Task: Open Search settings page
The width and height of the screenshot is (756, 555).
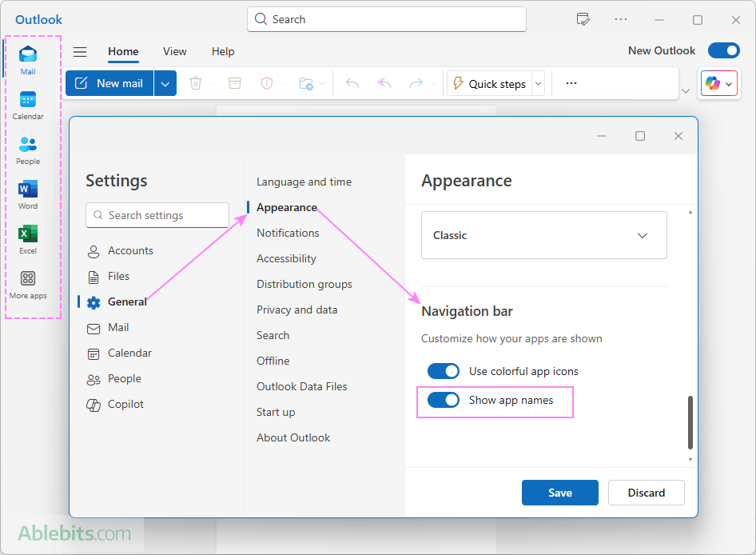Action: pyautogui.click(x=273, y=335)
